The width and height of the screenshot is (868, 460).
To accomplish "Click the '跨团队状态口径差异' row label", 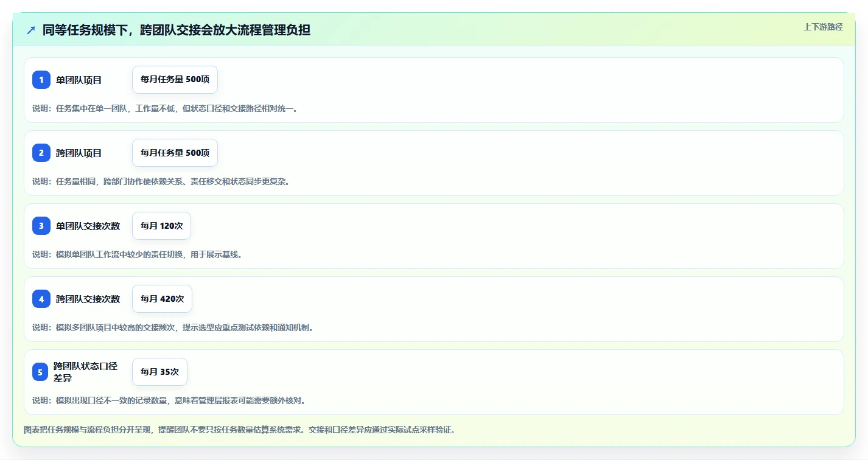I will click(x=85, y=372).
